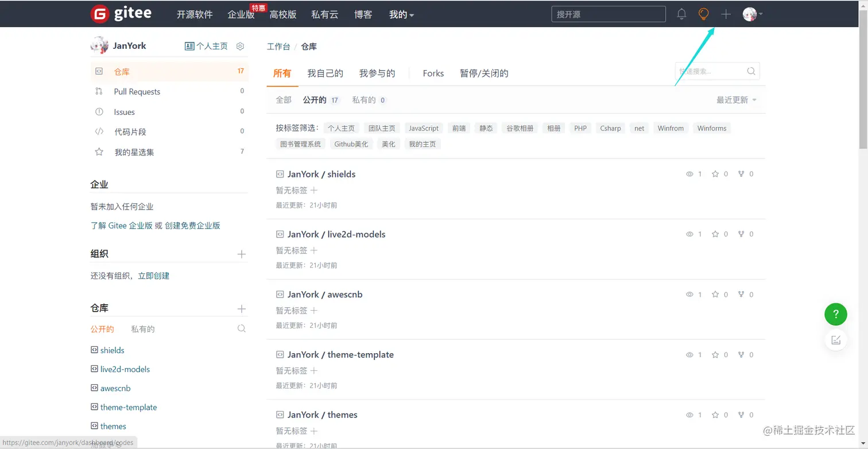Click the sidebar repository search magnifier icon

[x=242, y=329]
